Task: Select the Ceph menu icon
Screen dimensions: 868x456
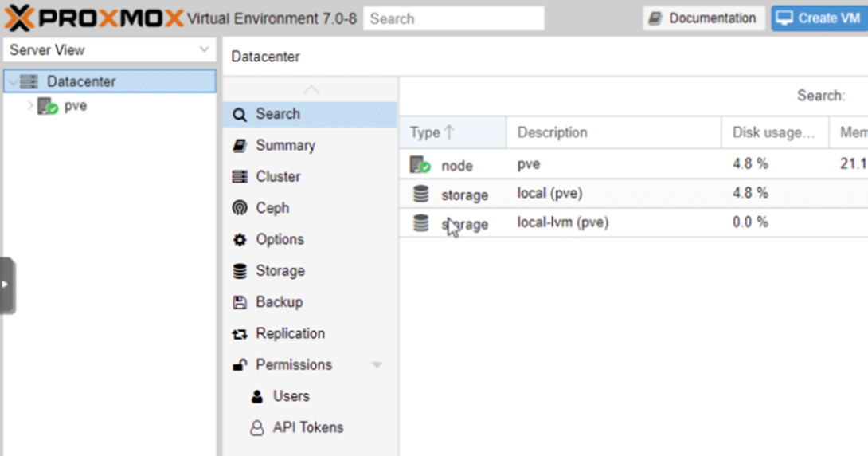Action: (240, 208)
